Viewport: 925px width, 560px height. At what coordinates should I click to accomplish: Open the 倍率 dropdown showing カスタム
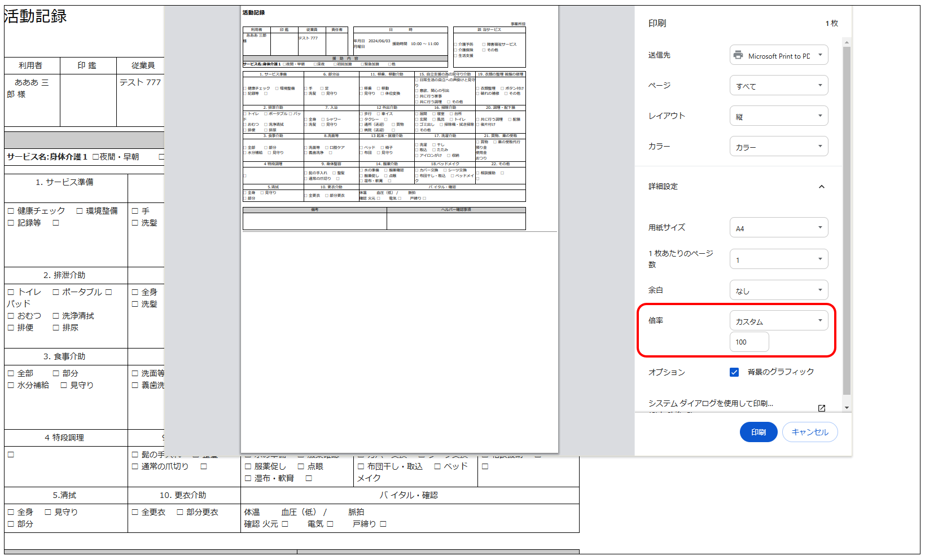coord(778,321)
